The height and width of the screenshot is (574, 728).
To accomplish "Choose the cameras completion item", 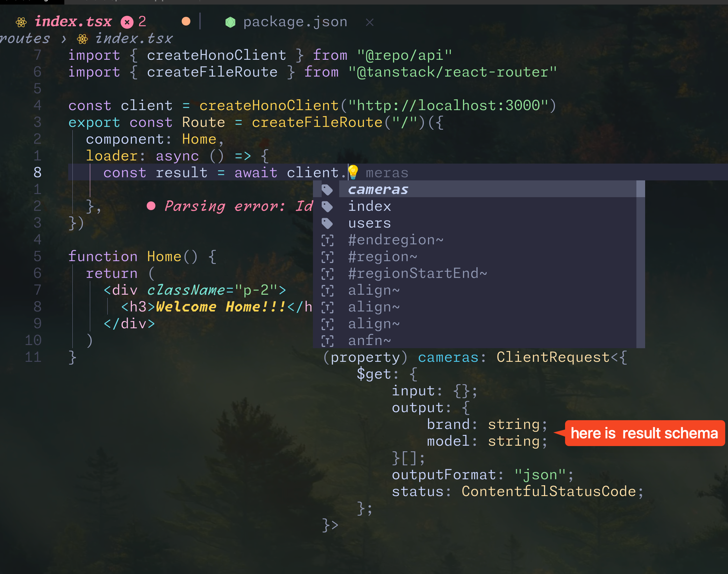I will coord(378,189).
